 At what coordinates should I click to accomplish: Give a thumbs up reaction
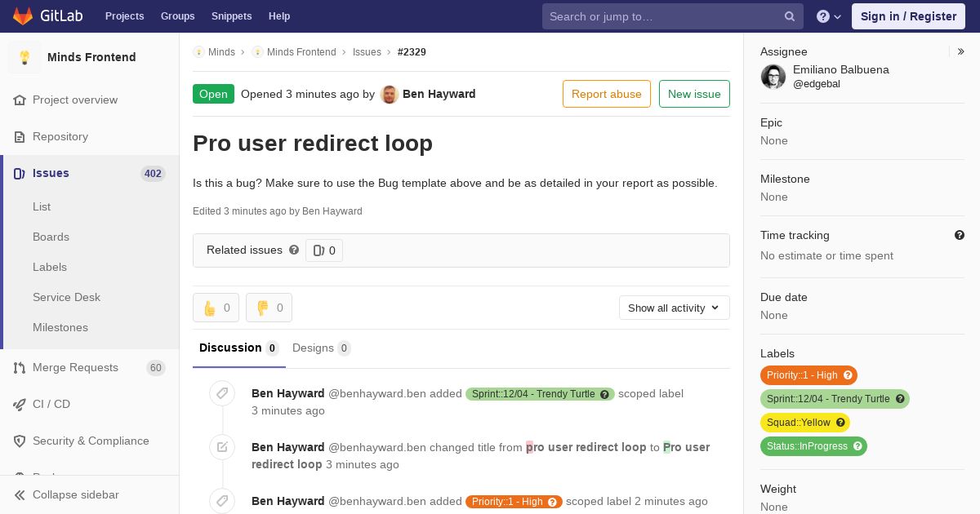[x=216, y=308]
